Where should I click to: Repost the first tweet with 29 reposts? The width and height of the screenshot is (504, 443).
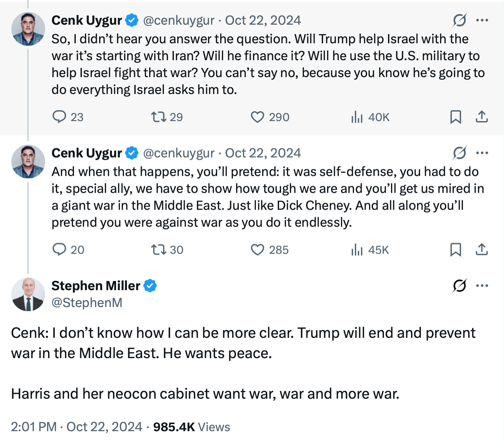(x=158, y=117)
